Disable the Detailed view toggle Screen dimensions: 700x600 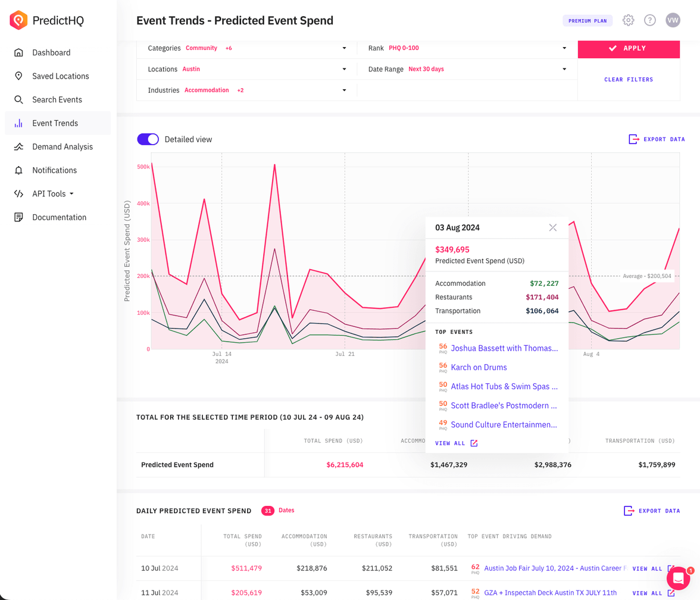(x=148, y=138)
